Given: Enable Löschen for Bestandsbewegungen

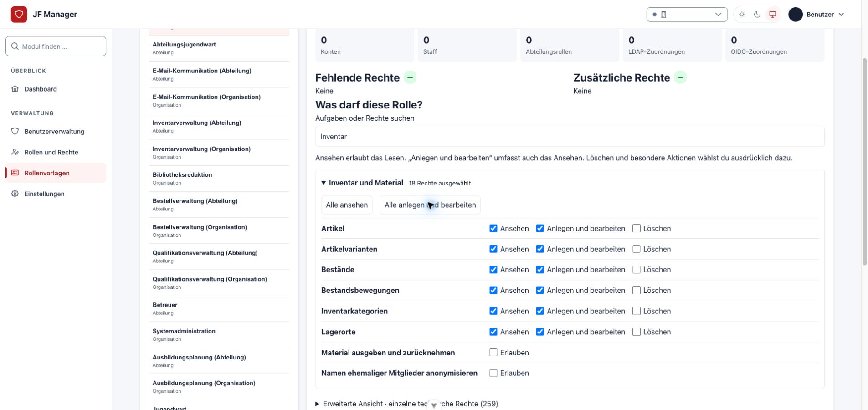Looking at the screenshot, I should (x=637, y=290).
